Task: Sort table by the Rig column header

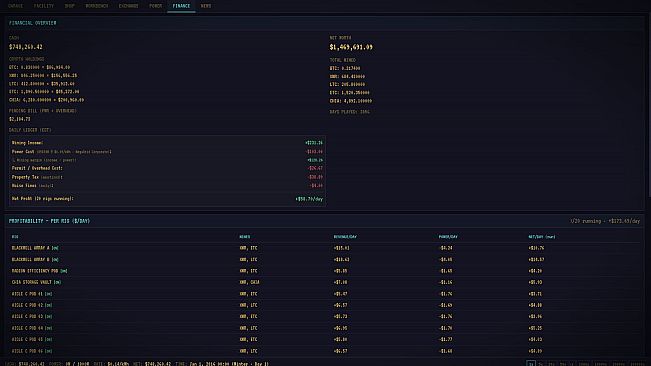Action: 15,237
